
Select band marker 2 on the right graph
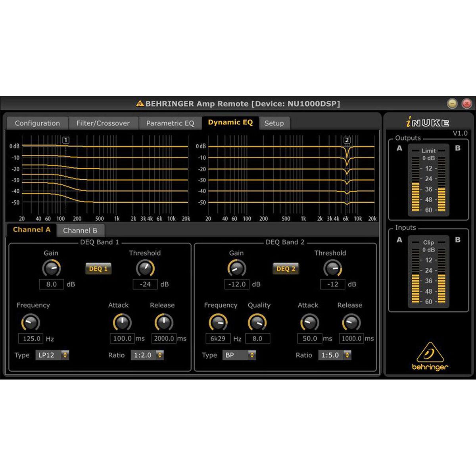[x=347, y=140]
